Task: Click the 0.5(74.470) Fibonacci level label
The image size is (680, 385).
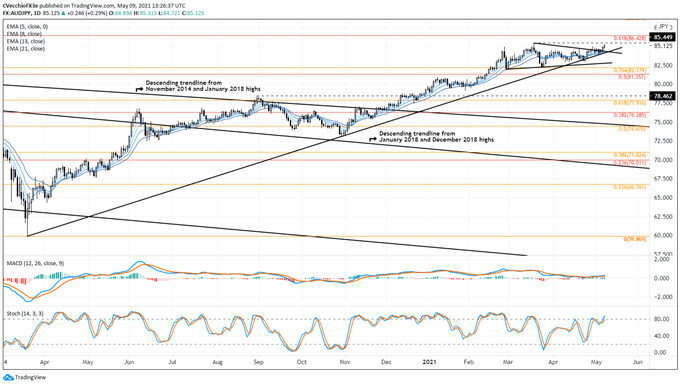Action: (632, 129)
